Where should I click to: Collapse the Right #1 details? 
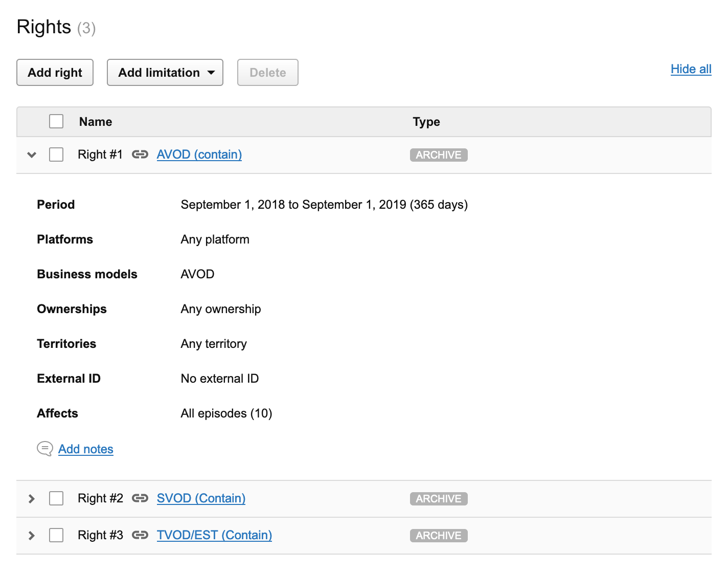click(x=32, y=155)
